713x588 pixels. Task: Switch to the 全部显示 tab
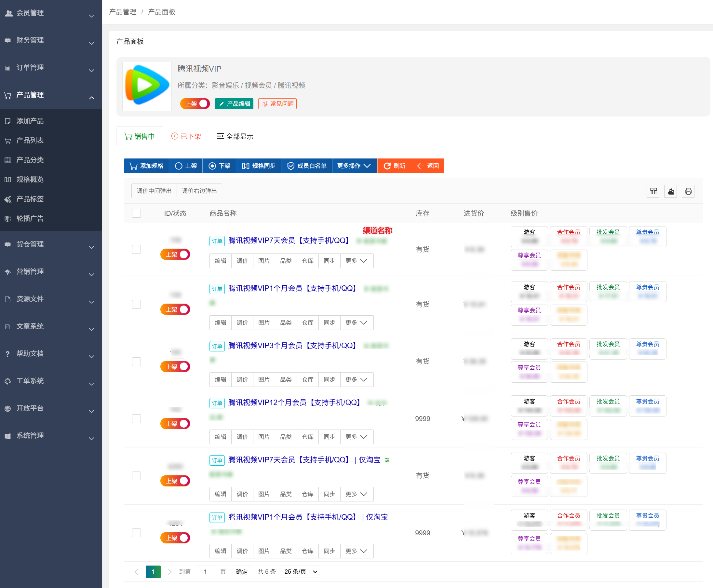[x=235, y=136]
